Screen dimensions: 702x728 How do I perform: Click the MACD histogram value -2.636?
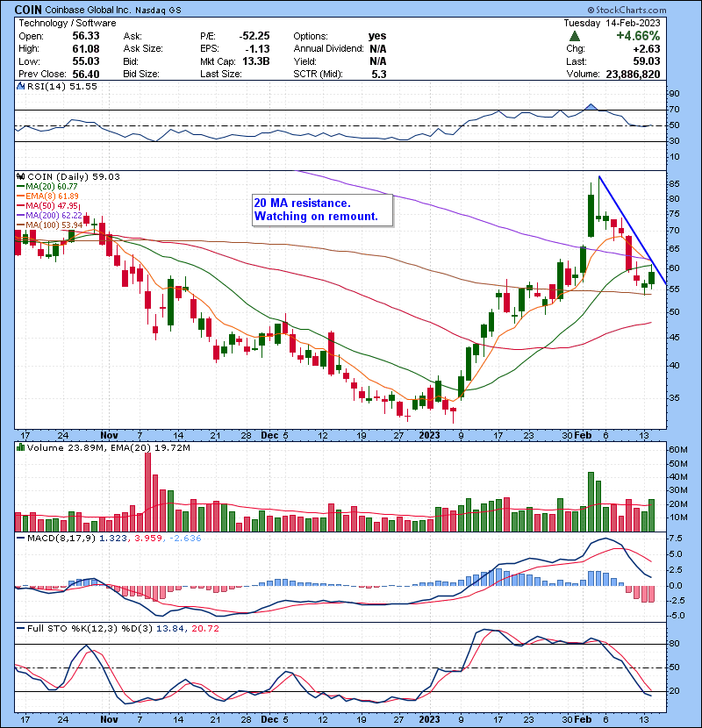pyautogui.click(x=185, y=539)
